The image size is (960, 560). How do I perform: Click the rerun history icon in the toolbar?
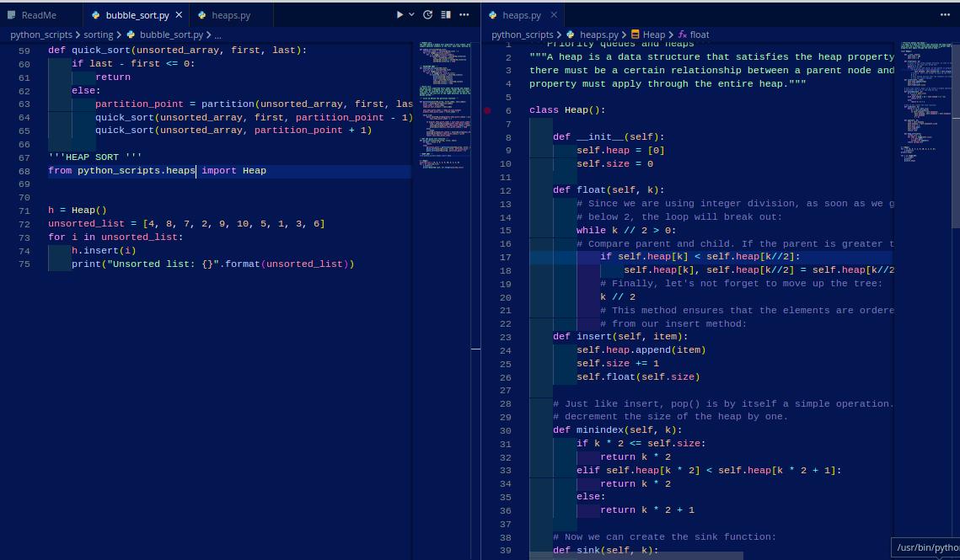pyautogui.click(x=427, y=14)
